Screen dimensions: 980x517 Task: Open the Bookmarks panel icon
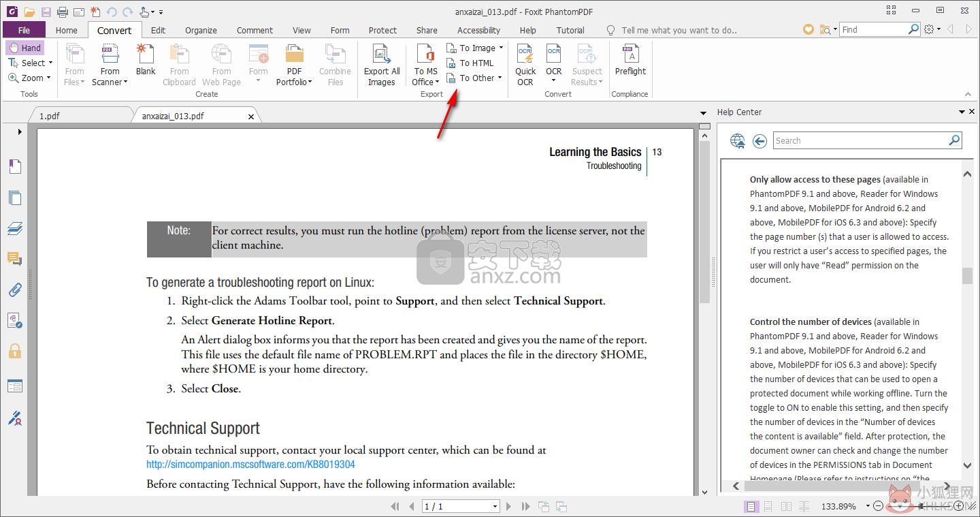click(14, 167)
